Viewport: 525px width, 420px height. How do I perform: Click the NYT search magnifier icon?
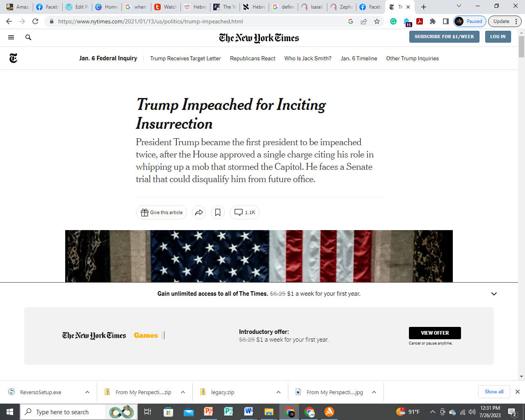pos(28,37)
